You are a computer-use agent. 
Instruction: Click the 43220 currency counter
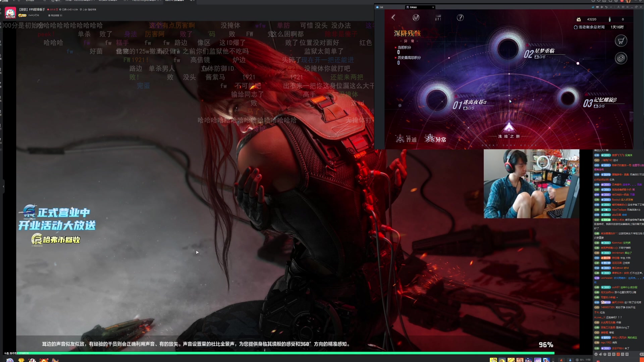(591, 19)
